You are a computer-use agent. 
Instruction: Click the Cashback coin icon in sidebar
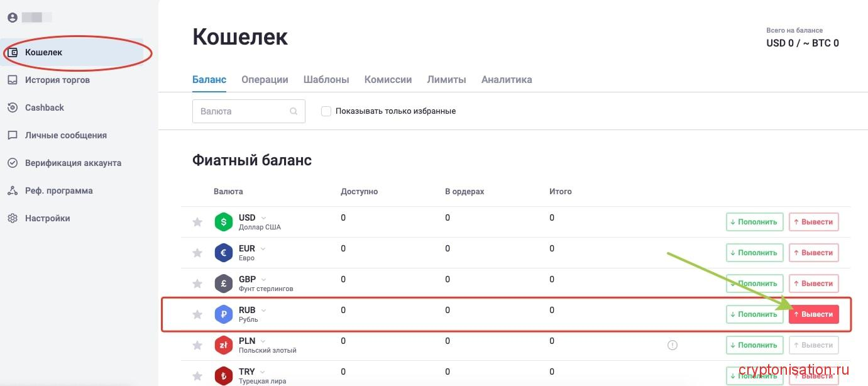pyautogui.click(x=11, y=108)
